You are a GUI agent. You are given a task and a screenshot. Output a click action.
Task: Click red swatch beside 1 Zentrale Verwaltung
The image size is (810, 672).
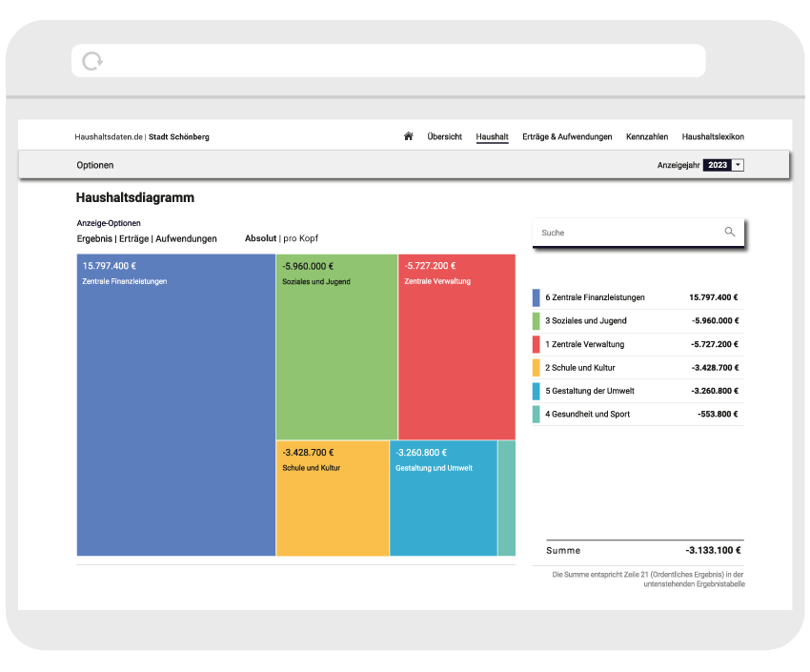[537, 344]
